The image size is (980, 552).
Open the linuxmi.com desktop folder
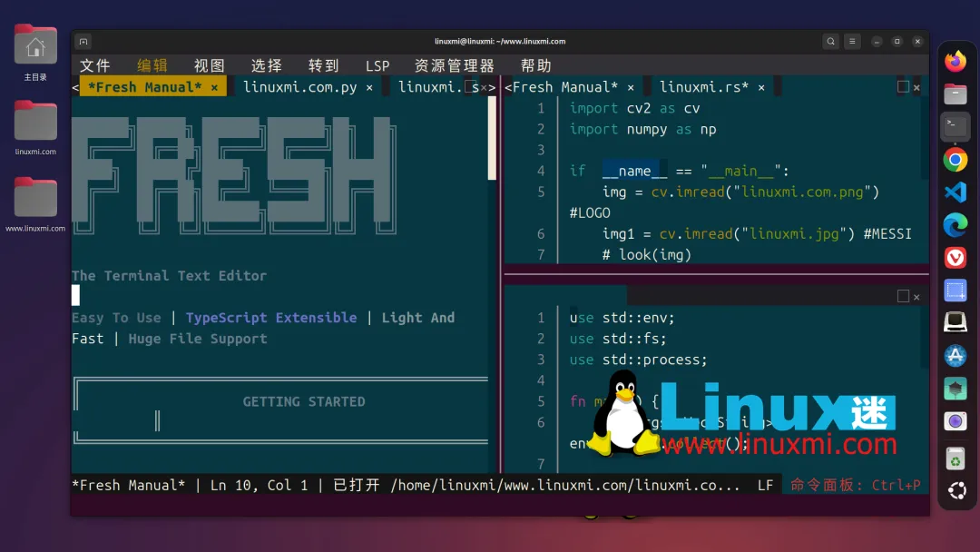tap(35, 128)
